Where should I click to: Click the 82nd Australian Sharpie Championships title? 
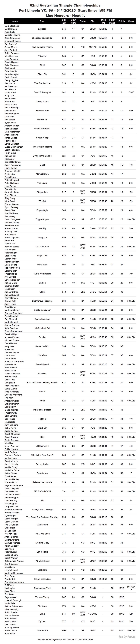(x=65, y=5)
